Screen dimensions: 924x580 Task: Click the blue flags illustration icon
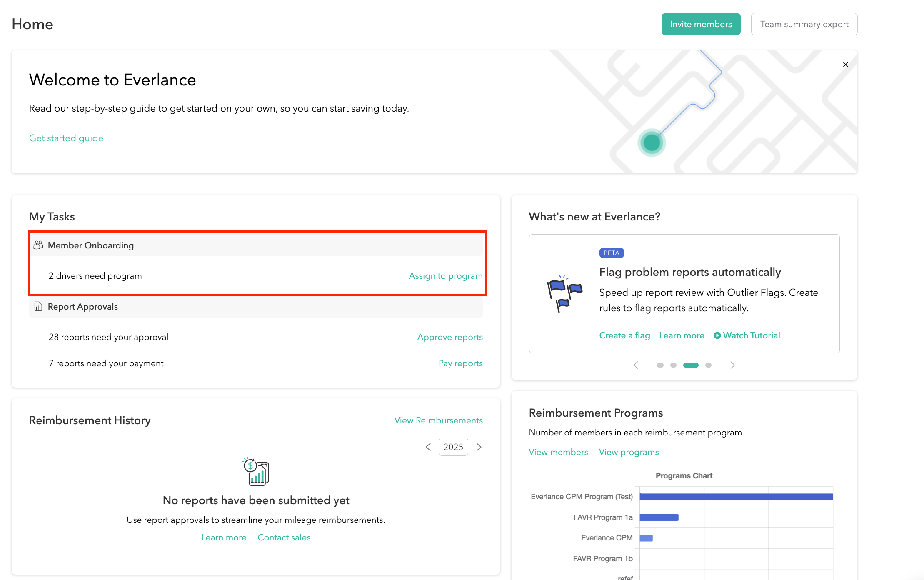pyautogui.click(x=564, y=293)
